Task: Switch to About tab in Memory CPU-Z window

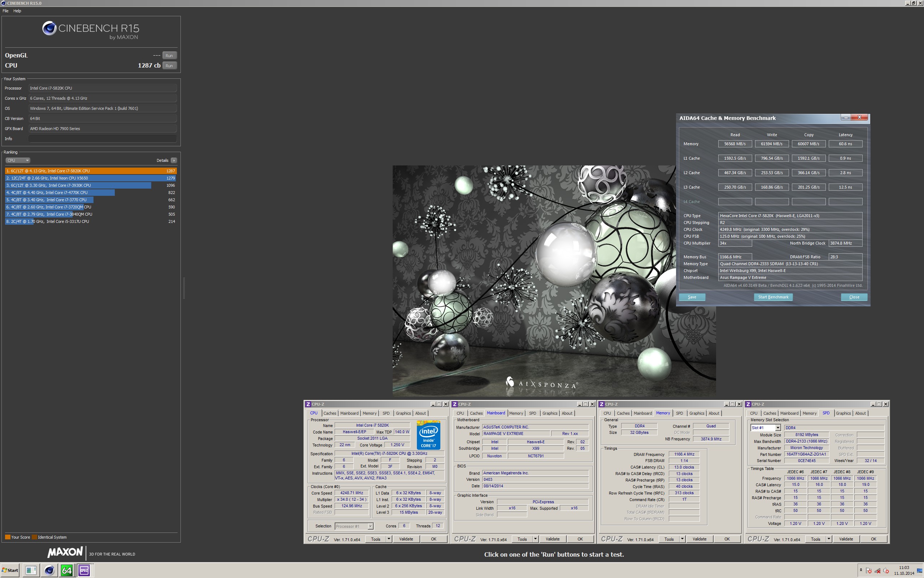Action: (x=714, y=413)
